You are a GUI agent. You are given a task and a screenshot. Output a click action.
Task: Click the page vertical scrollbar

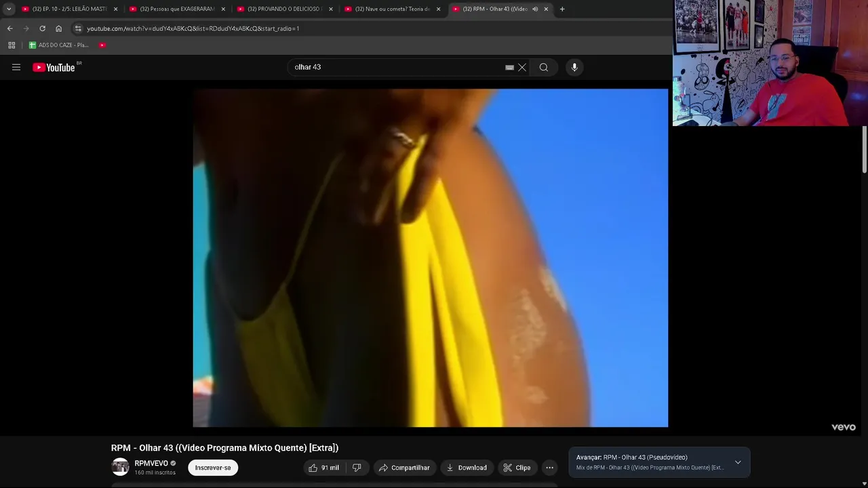pos(865,149)
